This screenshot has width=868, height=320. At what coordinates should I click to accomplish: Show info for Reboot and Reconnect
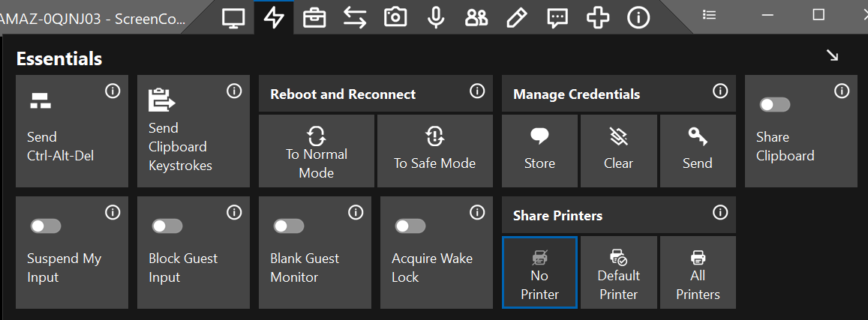pyautogui.click(x=477, y=91)
